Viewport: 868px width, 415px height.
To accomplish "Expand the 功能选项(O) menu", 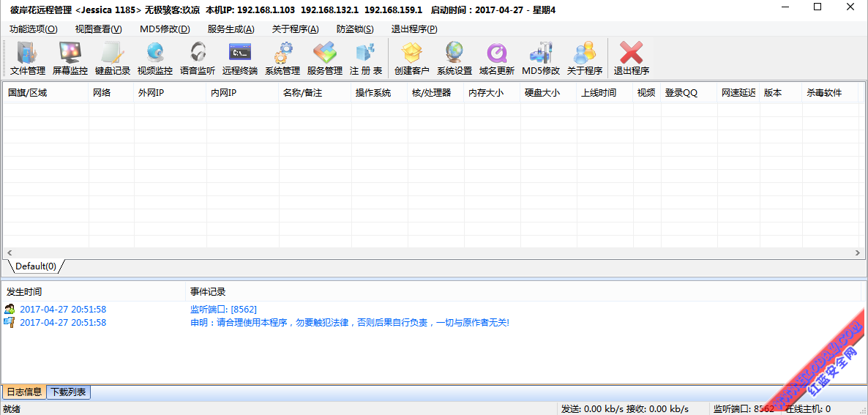I will [33, 29].
